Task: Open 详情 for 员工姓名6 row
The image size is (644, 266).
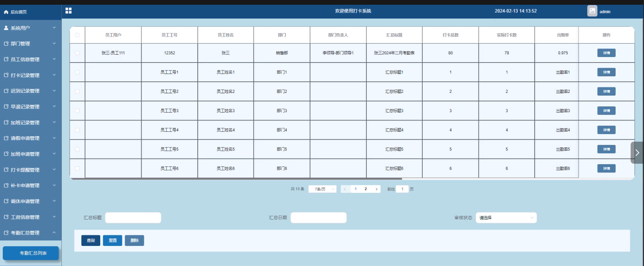Action: [x=606, y=169]
